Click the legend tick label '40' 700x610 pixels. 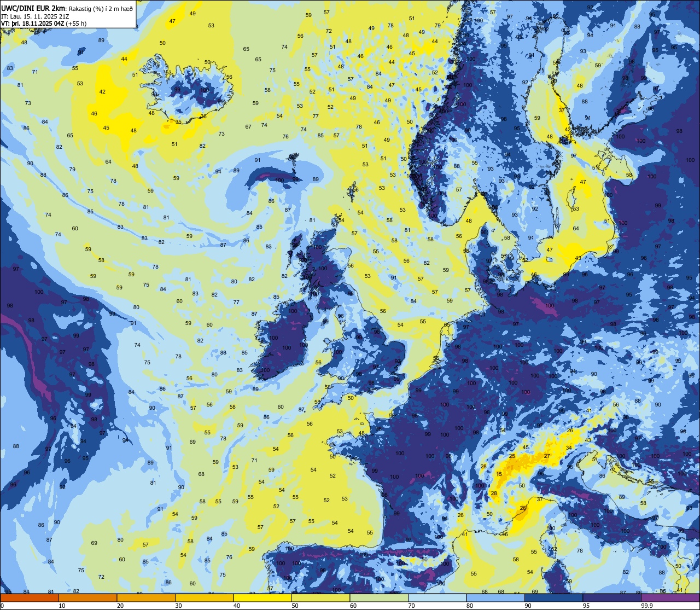click(x=237, y=606)
